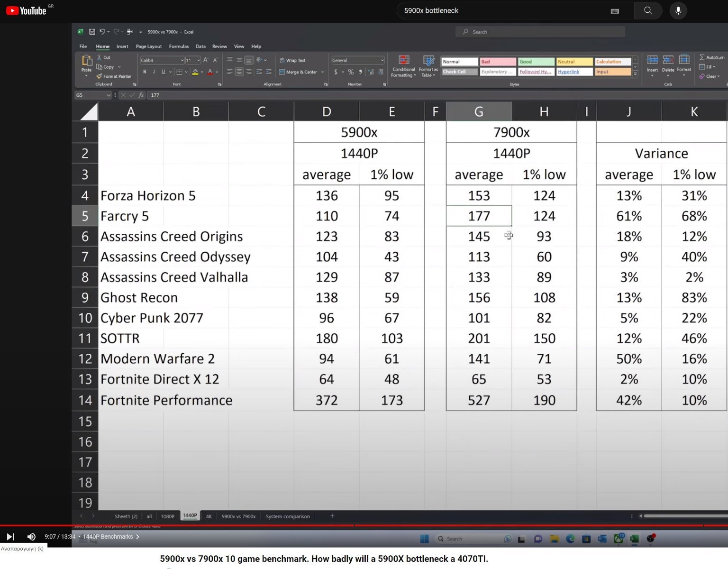Apply the yellow fill color
728x569 pixels.
click(x=195, y=72)
